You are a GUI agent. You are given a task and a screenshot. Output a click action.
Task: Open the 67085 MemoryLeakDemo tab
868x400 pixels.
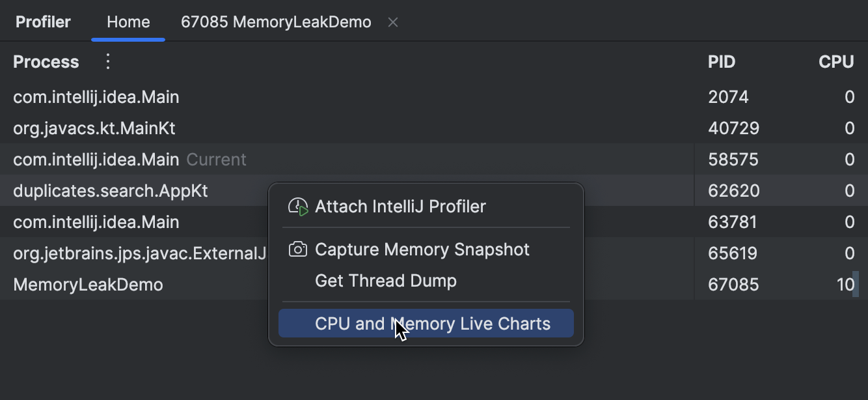point(276,21)
